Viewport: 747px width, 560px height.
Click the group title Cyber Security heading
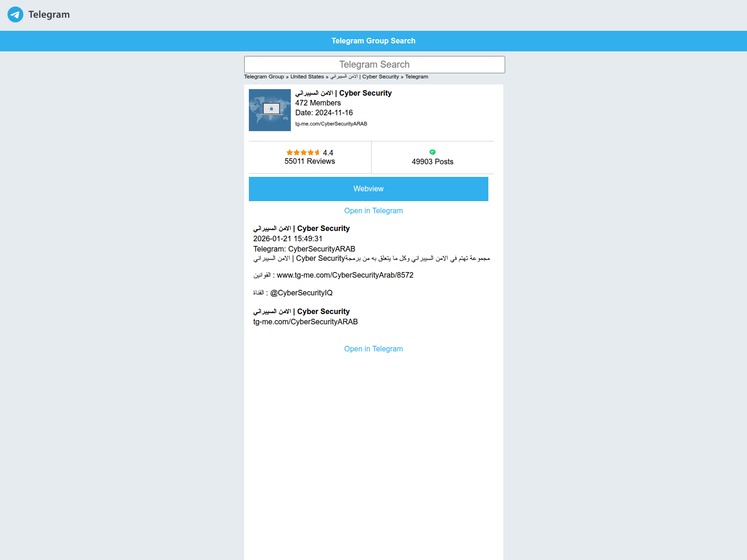coord(344,93)
